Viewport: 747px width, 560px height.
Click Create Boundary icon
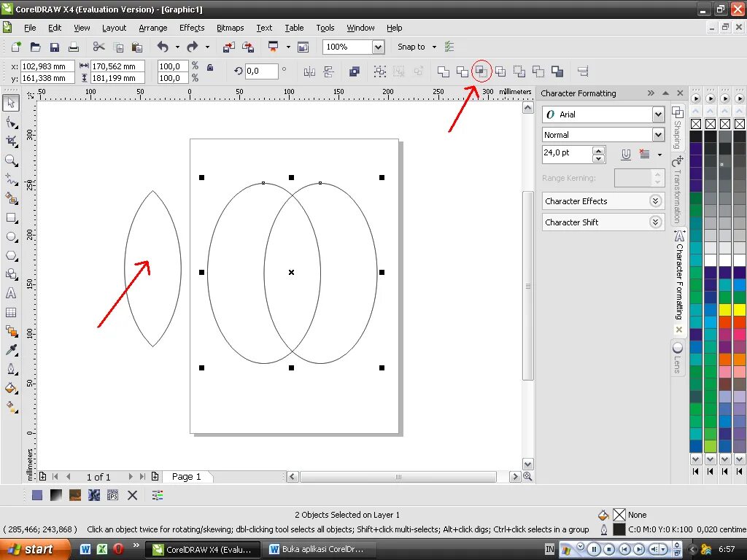(x=557, y=71)
